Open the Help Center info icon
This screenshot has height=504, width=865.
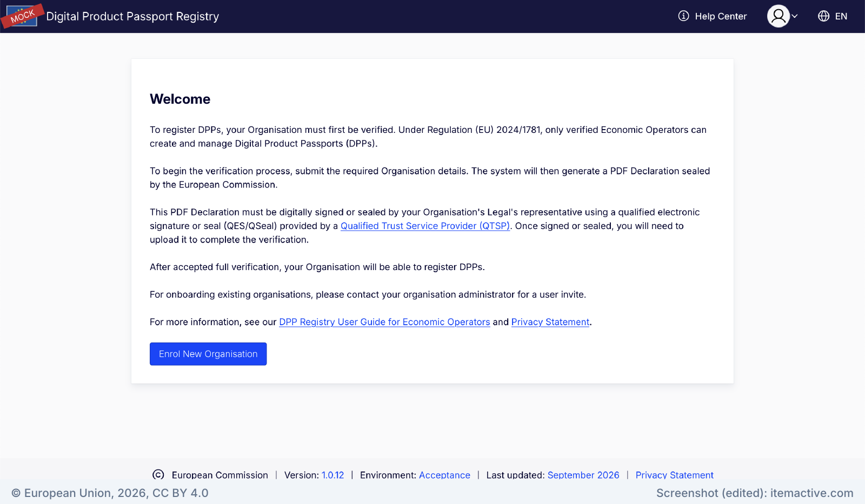click(683, 16)
